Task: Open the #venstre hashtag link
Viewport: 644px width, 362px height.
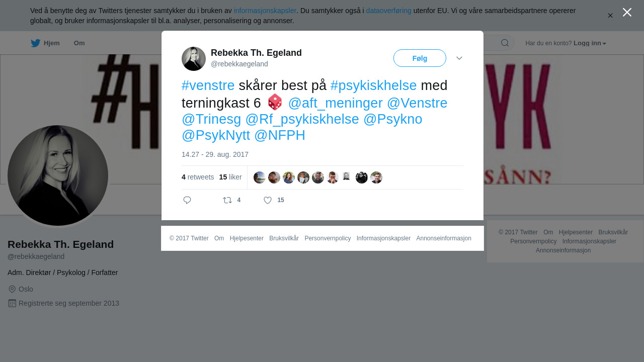Action: click(x=208, y=85)
